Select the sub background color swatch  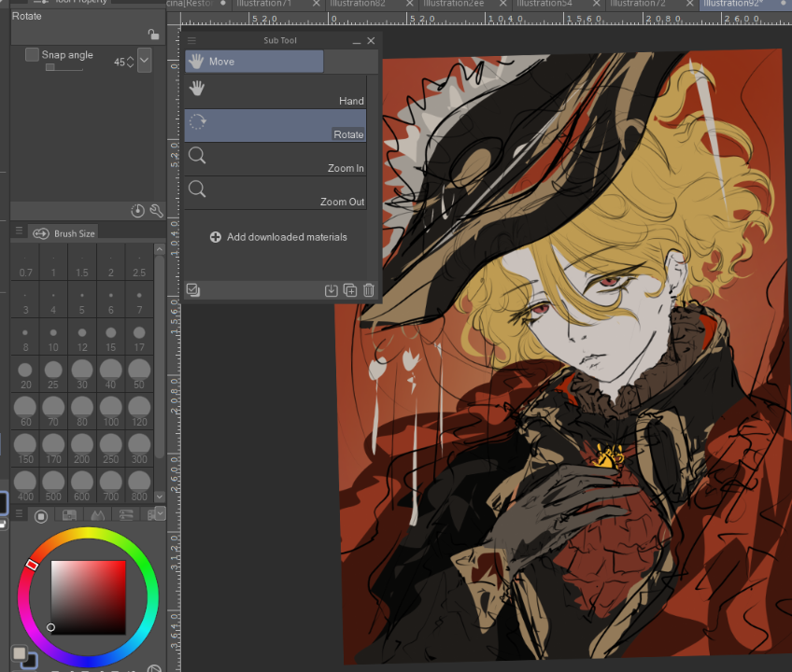(x=31, y=661)
